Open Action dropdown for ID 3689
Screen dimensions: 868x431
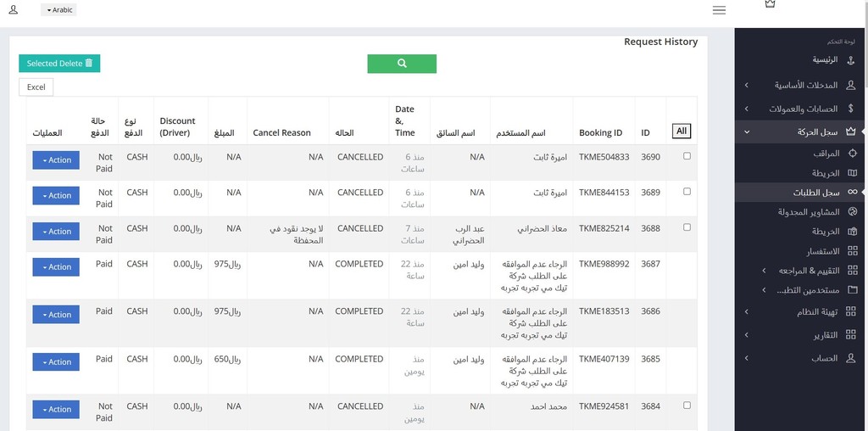point(56,195)
